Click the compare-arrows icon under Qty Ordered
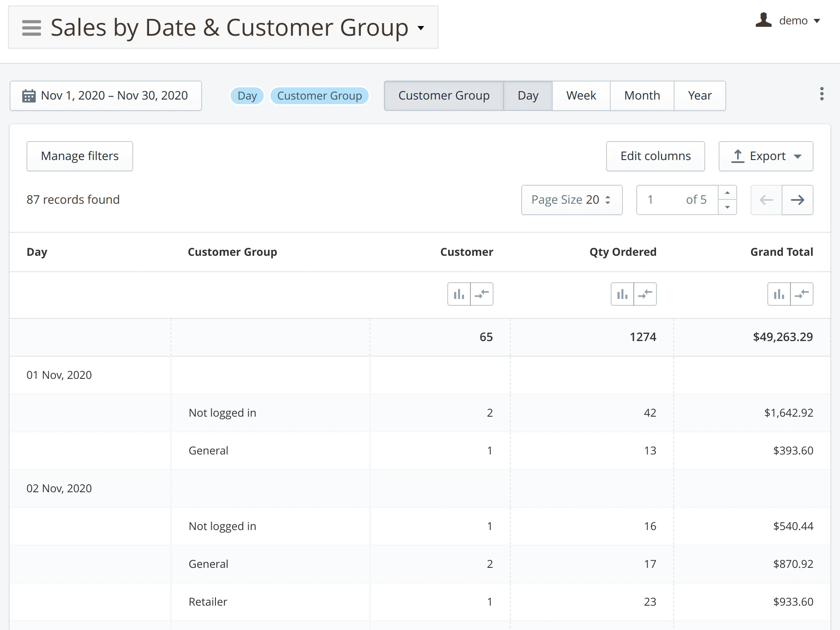Screen dimensions: 840x630 click(x=645, y=294)
